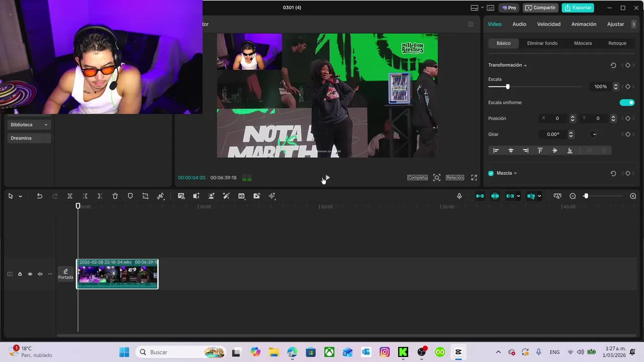The width and height of the screenshot is (644, 362).
Task: Open the mirror/flip tool
Action: [160, 196]
